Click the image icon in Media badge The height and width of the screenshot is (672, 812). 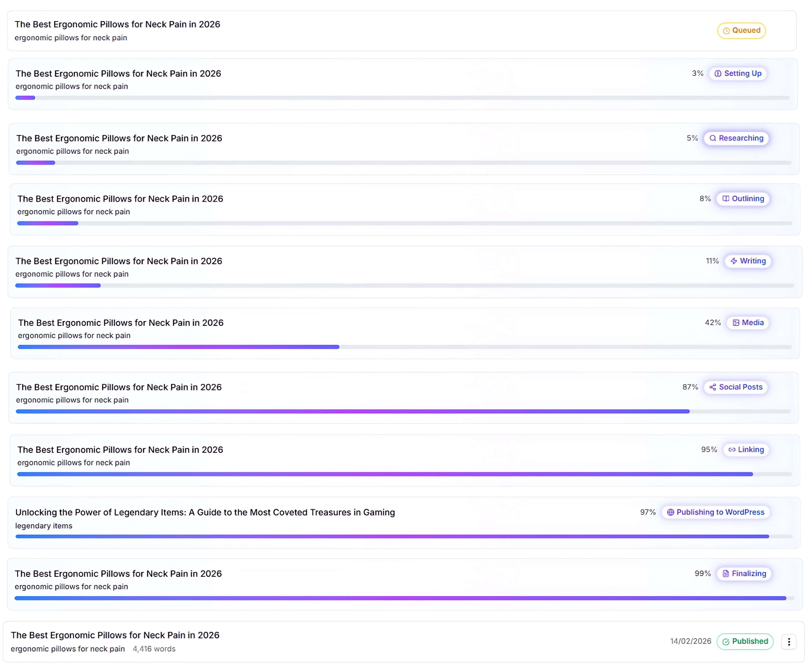click(x=736, y=323)
